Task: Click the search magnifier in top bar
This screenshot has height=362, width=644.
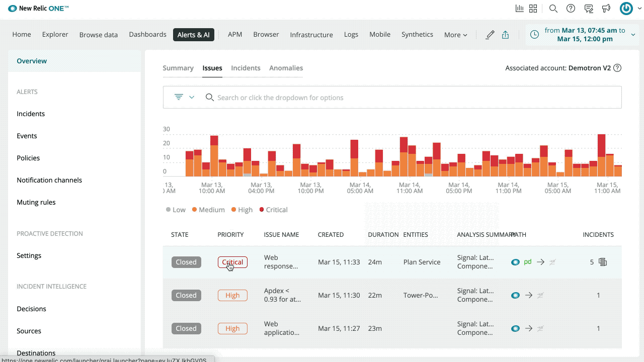Action: [x=553, y=9]
